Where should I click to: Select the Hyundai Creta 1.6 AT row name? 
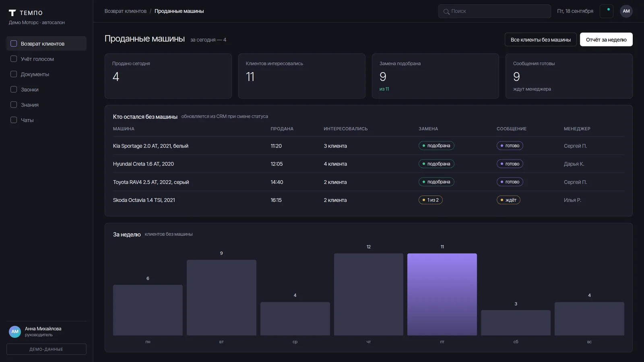[143, 164]
